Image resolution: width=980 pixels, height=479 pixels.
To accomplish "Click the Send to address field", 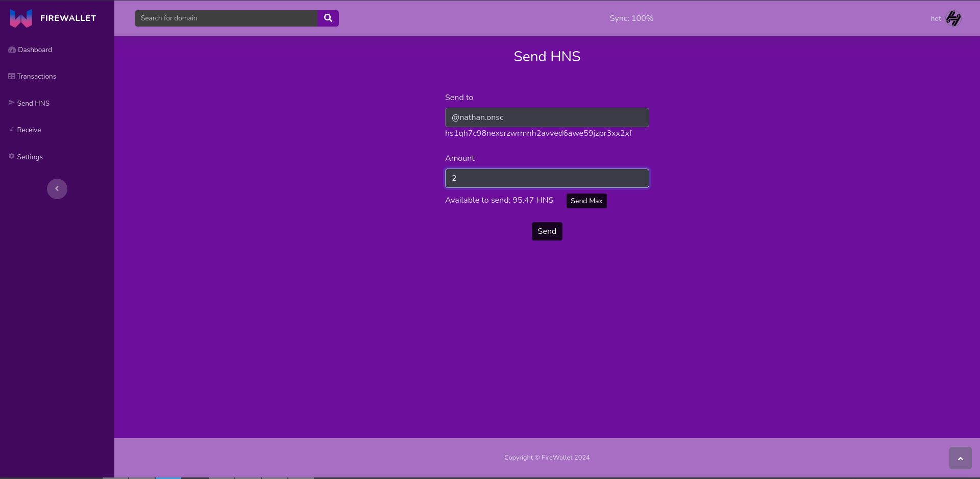I will [x=547, y=117].
